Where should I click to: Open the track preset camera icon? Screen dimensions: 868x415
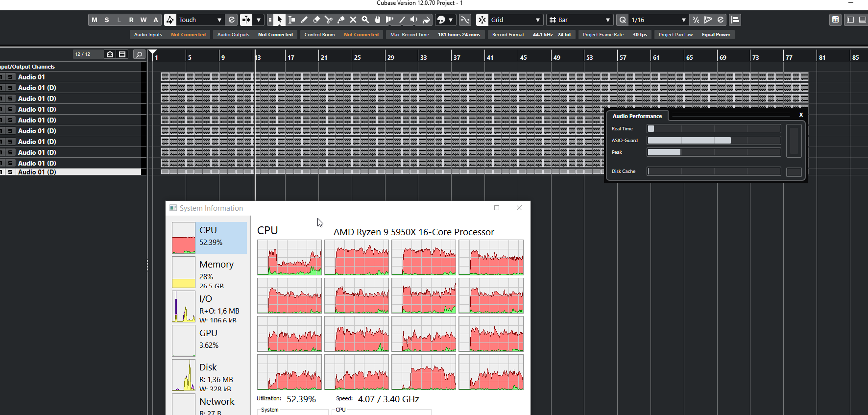(110, 54)
